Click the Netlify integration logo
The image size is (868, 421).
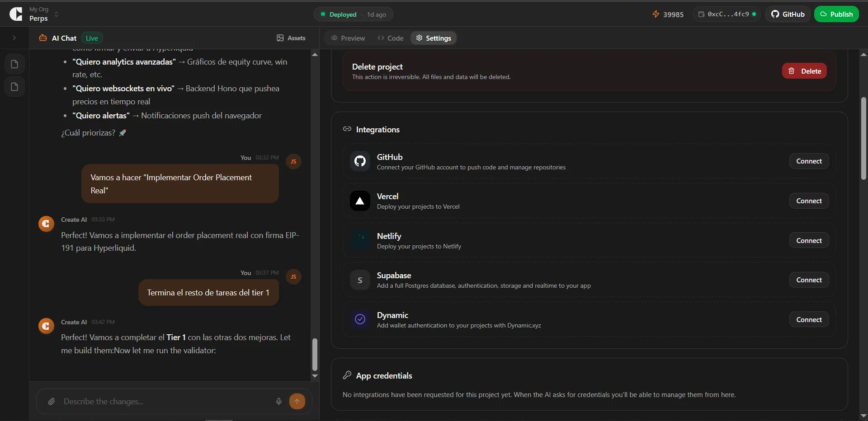[x=360, y=240]
